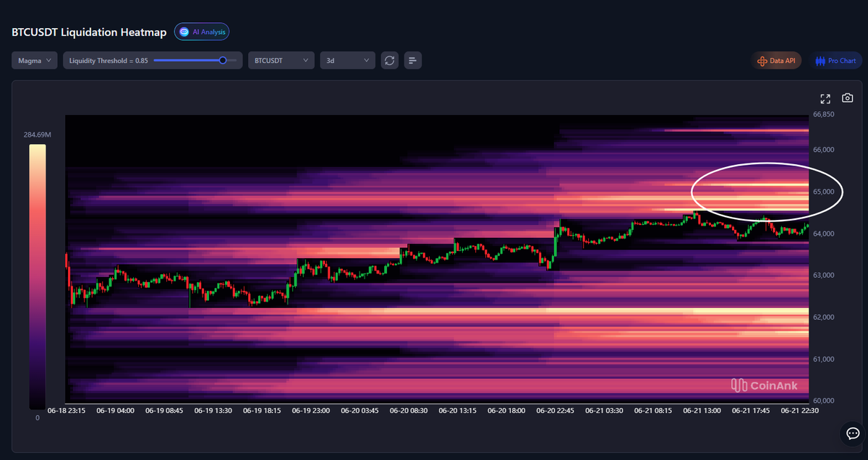Click the 66,850 top price label
Viewport: 868px width, 460px height.
[825, 114]
